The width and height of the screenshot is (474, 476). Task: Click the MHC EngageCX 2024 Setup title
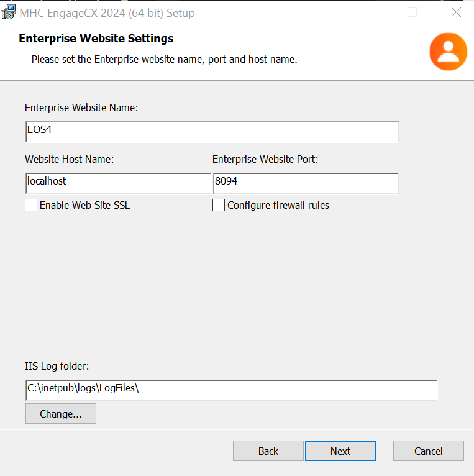[107, 13]
